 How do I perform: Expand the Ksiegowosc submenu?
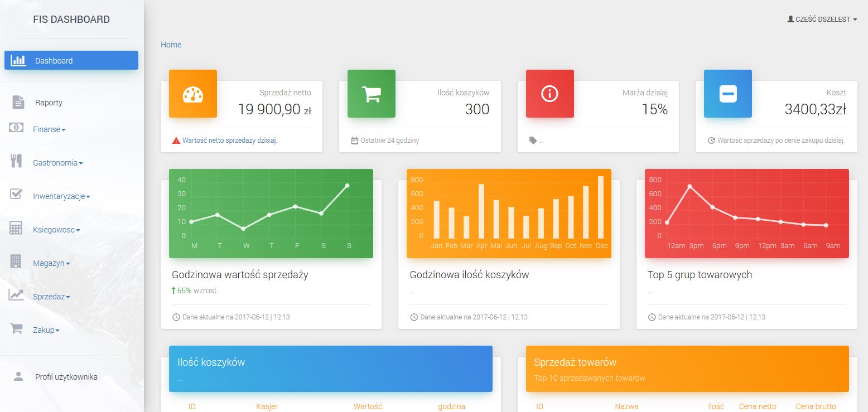click(56, 230)
